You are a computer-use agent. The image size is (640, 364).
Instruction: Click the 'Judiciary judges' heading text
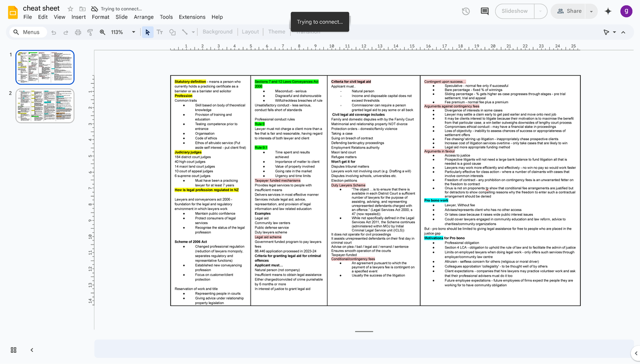pos(189,152)
